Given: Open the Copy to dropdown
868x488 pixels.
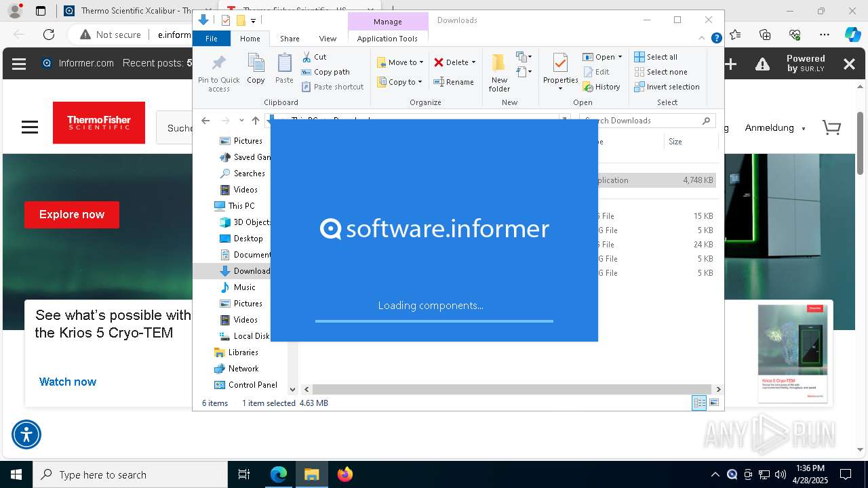Looking at the screenshot, I should click(400, 82).
